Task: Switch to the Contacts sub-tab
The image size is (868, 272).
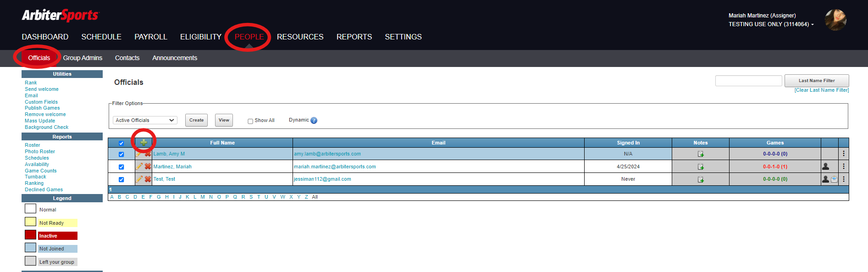Action: click(127, 58)
